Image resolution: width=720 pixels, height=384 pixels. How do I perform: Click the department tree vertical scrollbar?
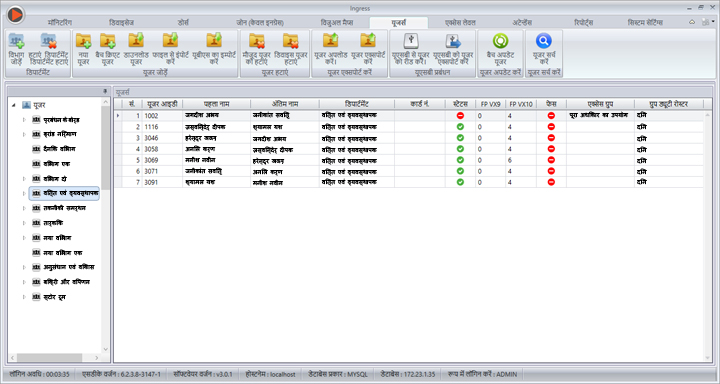pyautogui.click(x=106, y=148)
